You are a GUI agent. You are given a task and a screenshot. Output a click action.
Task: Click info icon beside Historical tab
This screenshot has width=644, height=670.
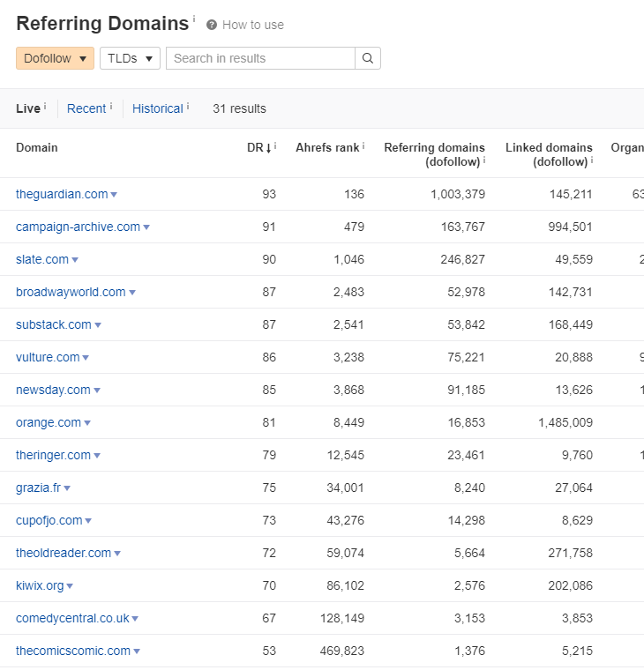(x=188, y=106)
